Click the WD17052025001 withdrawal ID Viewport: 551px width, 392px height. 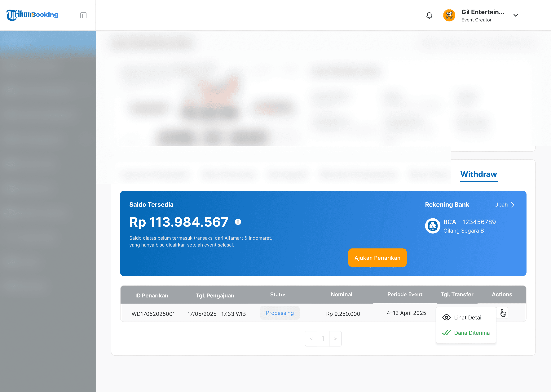click(153, 314)
